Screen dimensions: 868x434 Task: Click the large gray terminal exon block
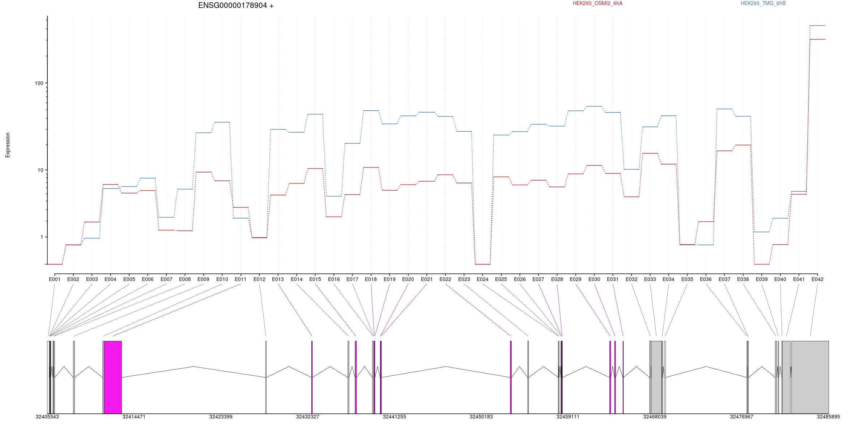click(810, 377)
